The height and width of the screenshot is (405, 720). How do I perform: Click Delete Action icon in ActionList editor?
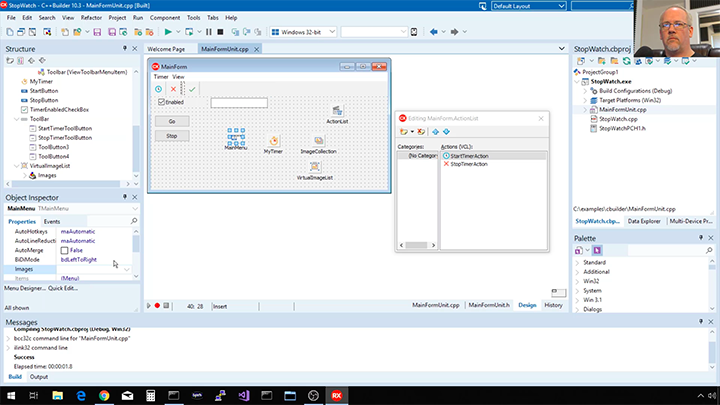point(421,132)
